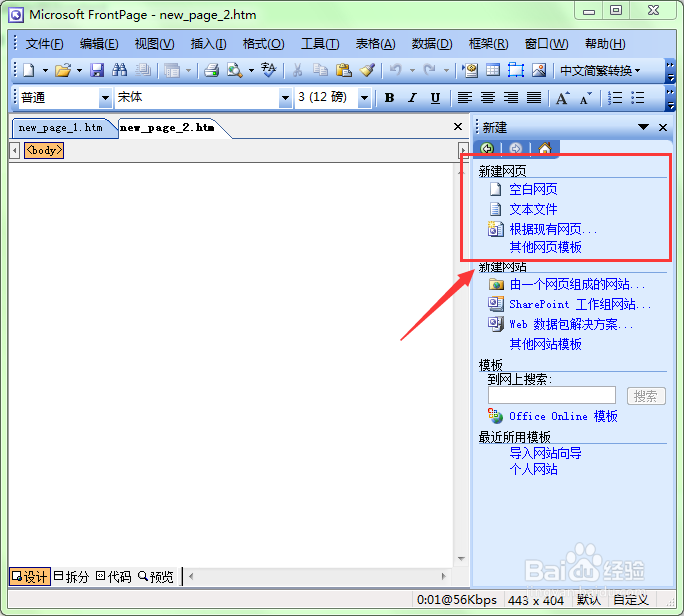Click Center alignment icon

pyautogui.click(x=488, y=97)
